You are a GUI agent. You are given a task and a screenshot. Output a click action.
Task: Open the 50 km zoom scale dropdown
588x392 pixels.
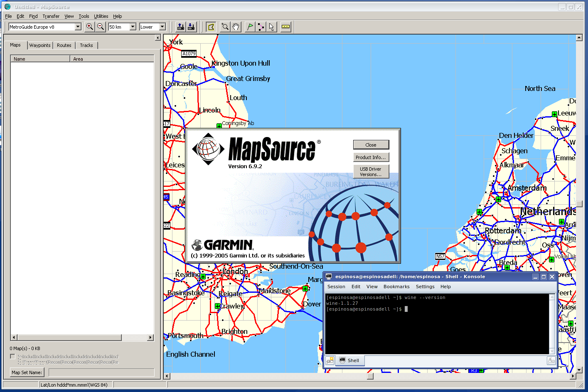click(133, 27)
